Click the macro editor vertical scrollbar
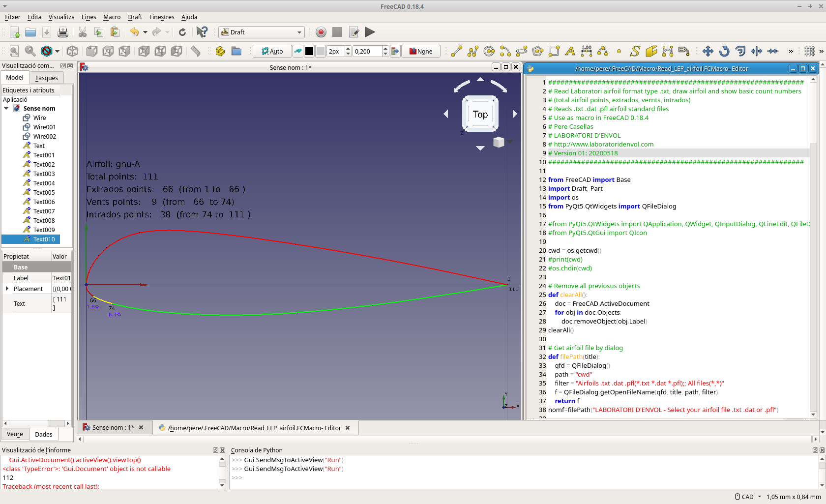This screenshot has height=504, width=826. (813, 246)
